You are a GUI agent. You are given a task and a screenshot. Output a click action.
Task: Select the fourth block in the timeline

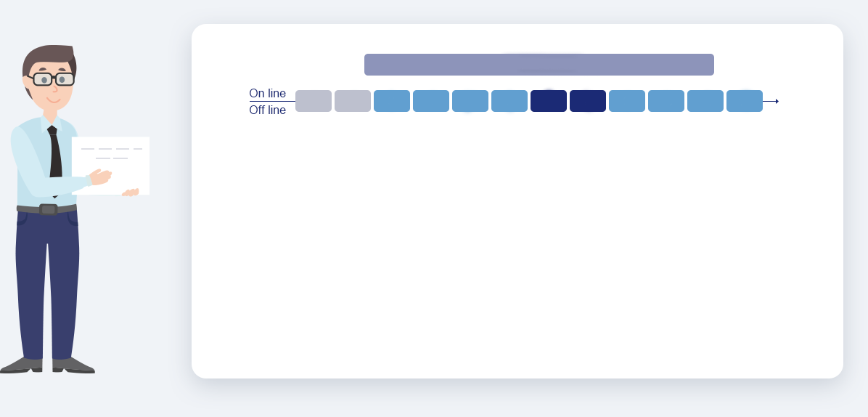431,101
